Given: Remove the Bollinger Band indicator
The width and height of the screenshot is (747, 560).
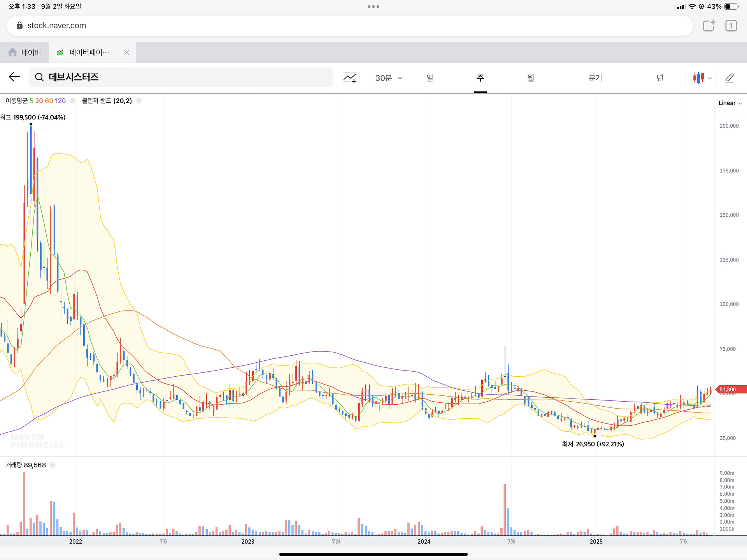Looking at the screenshot, I should [x=139, y=101].
